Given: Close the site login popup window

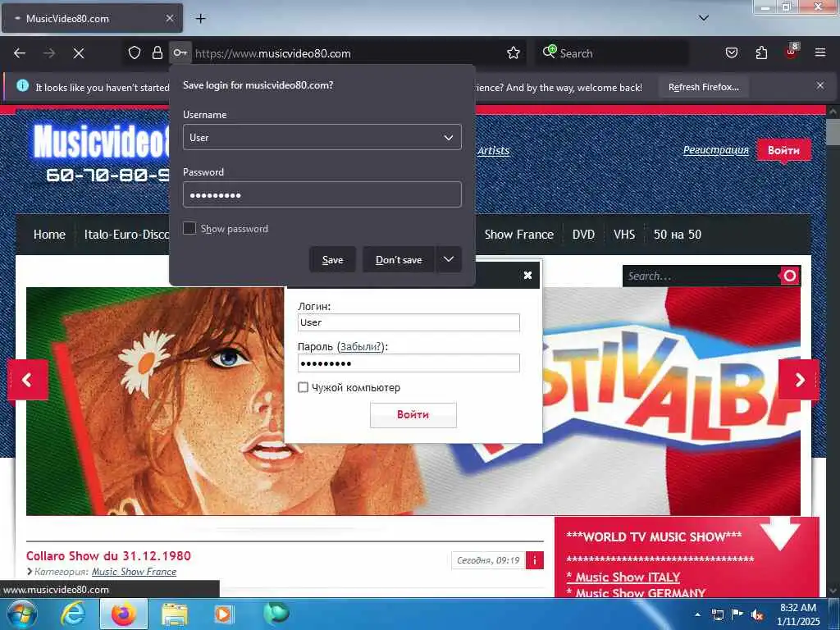Looking at the screenshot, I should tap(527, 275).
